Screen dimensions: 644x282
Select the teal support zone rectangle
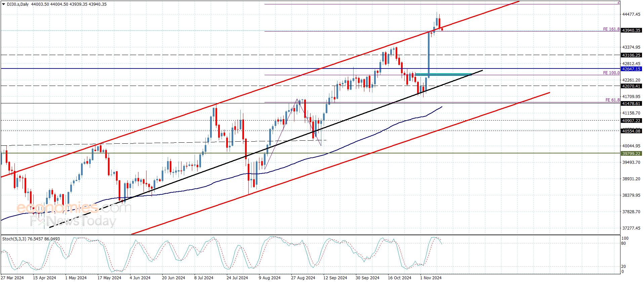[x=443, y=75]
